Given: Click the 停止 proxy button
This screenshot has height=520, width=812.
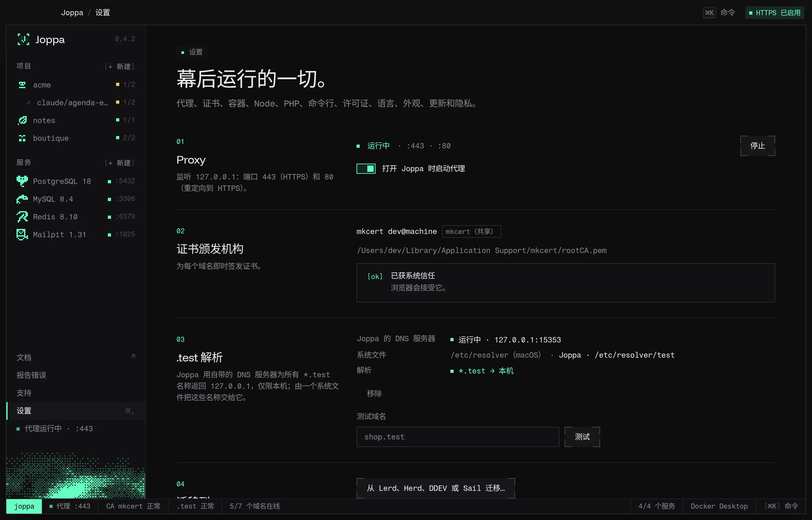Looking at the screenshot, I should (757, 146).
